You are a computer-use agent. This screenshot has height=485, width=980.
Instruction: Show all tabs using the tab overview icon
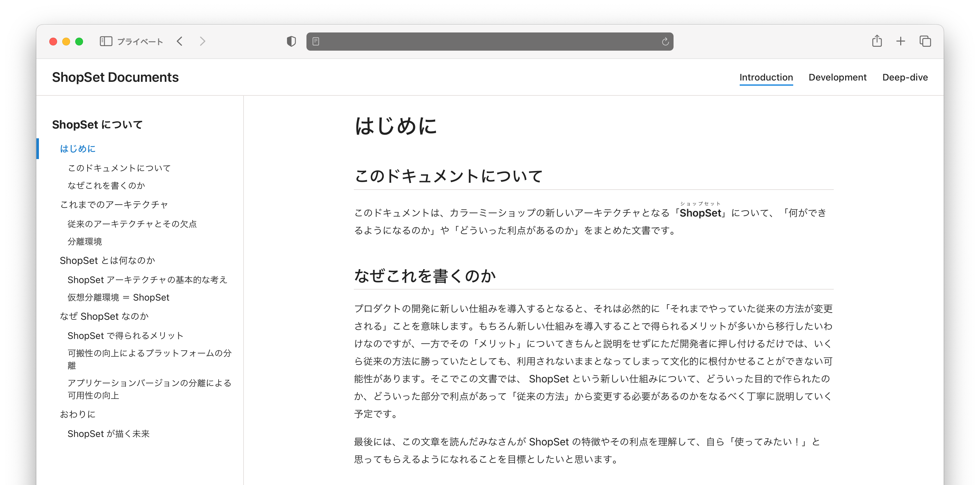tap(925, 41)
